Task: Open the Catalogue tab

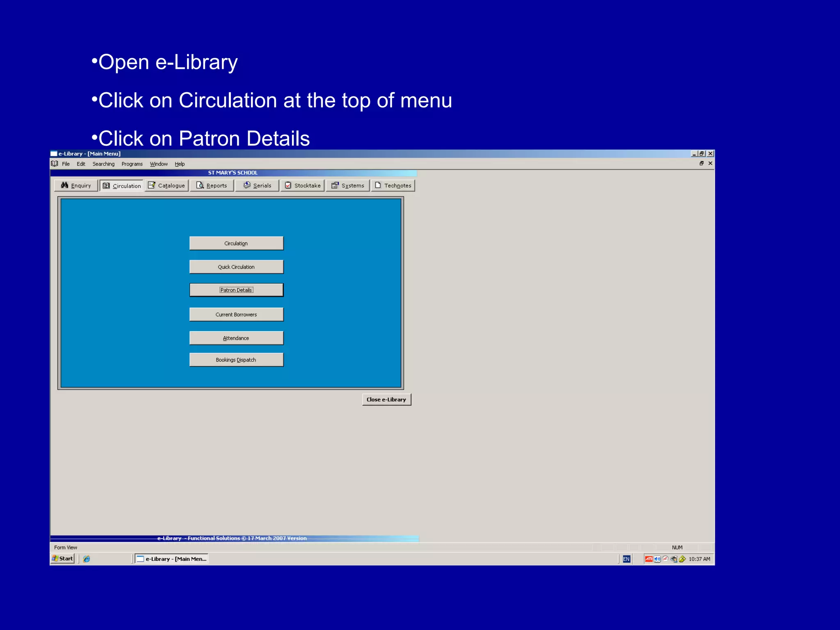Action: coord(167,185)
